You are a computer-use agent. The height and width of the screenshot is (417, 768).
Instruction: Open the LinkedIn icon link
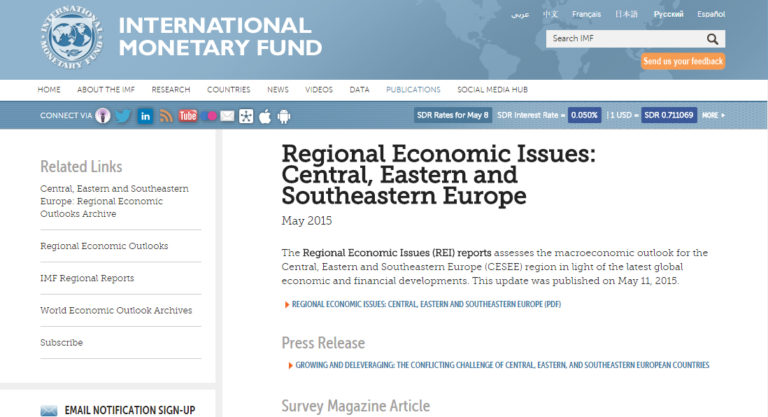pyautogui.click(x=145, y=116)
